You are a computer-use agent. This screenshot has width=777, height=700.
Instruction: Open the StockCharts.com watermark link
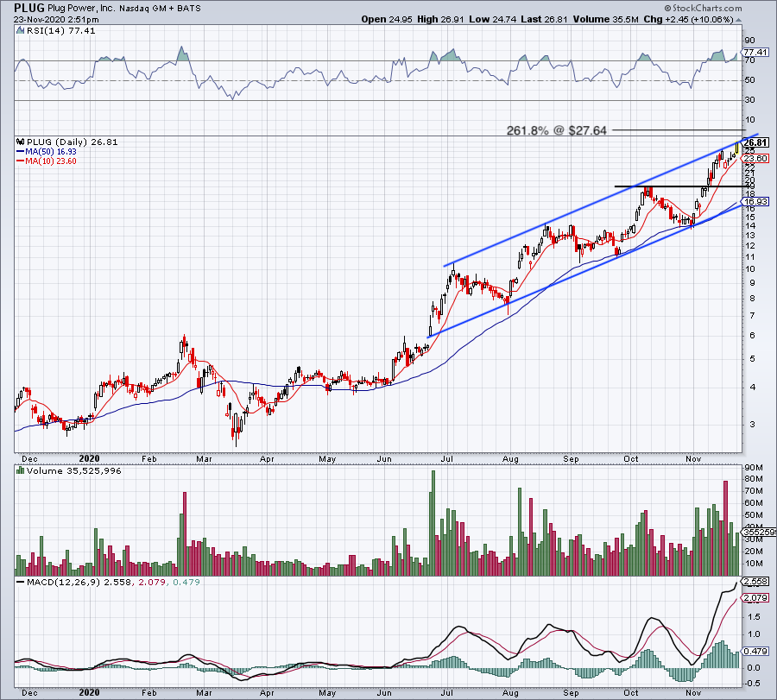(x=703, y=8)
